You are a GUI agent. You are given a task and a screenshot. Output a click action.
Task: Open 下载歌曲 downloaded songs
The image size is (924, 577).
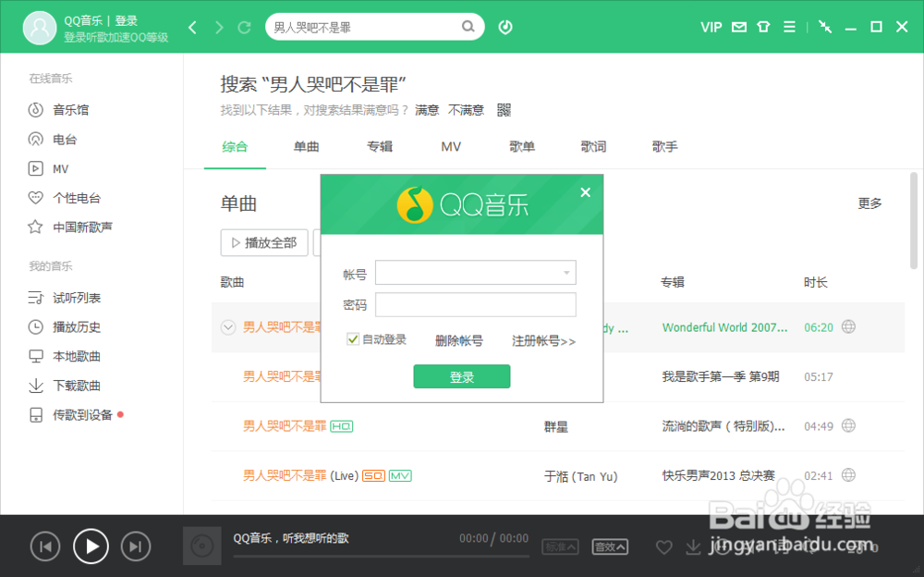click(x=65, y=386)
